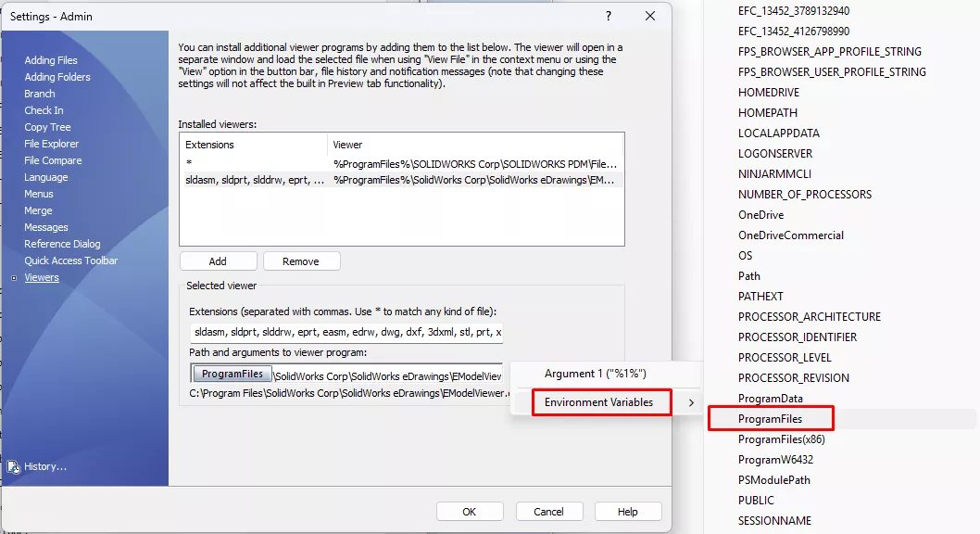The width and height of the screenshot is (980, 534).
Task: Open Check In settings
Action: coord(44,110)
